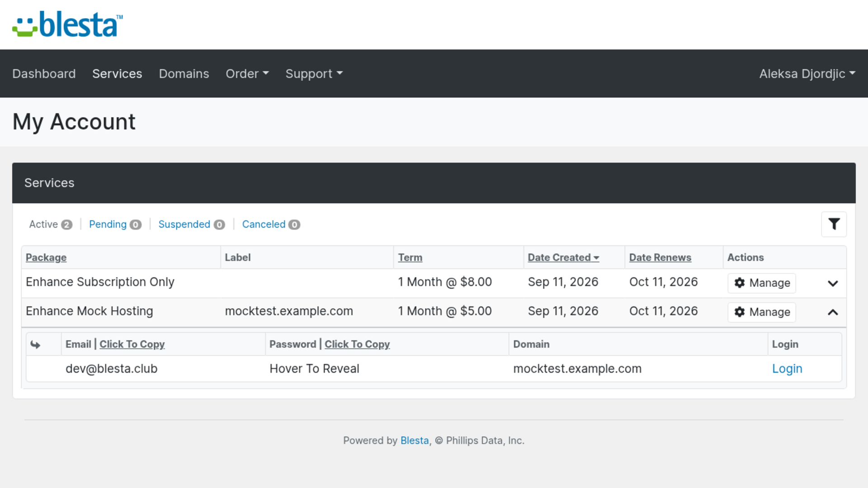Viewport: 868px width, 488px height.
Task: Click the Login column header in credentials table
Action: point(785,344)
